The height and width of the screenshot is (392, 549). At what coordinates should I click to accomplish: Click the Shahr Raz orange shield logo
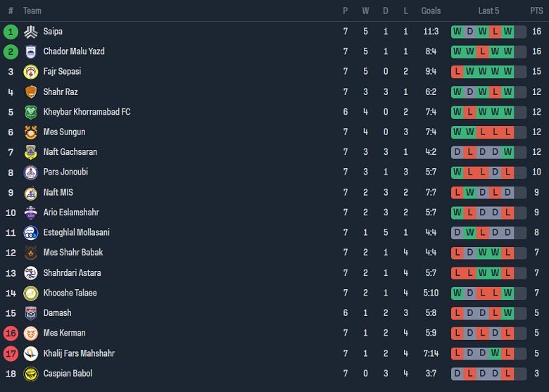(30, 92)
